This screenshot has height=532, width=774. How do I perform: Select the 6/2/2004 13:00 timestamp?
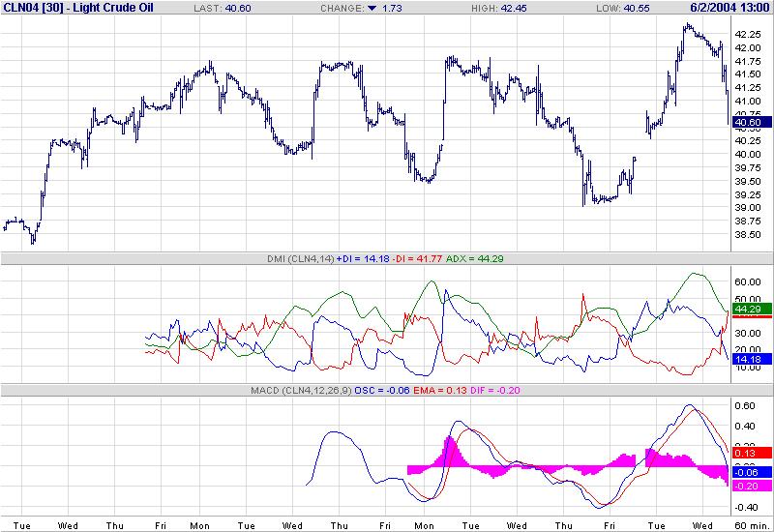click(727, 8)
